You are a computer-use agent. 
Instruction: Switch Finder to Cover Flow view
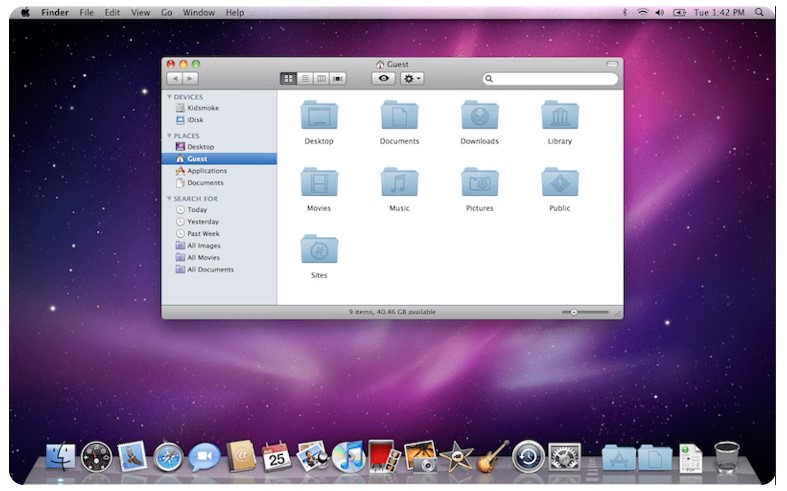coord(338,78)
